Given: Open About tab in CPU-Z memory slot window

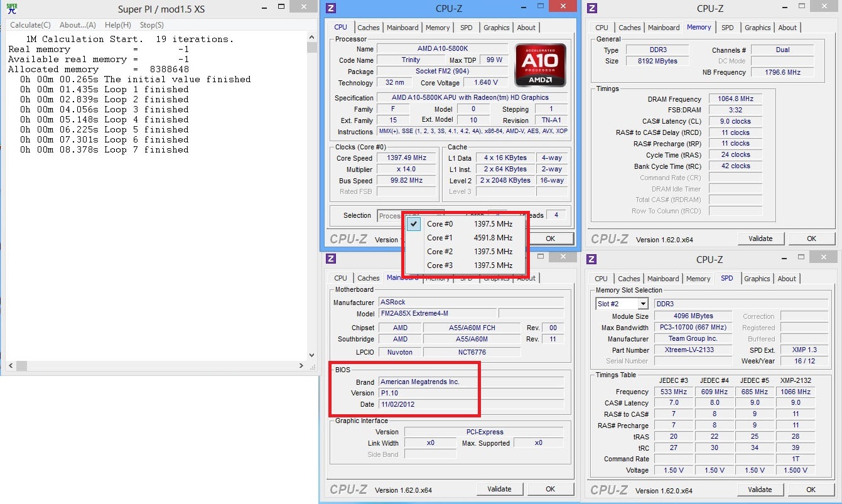Looking at the screenshot, I should (x=787, y=279).
